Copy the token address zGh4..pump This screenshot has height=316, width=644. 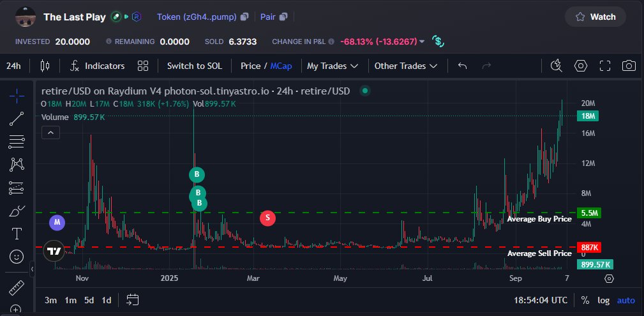coord(244,17)
